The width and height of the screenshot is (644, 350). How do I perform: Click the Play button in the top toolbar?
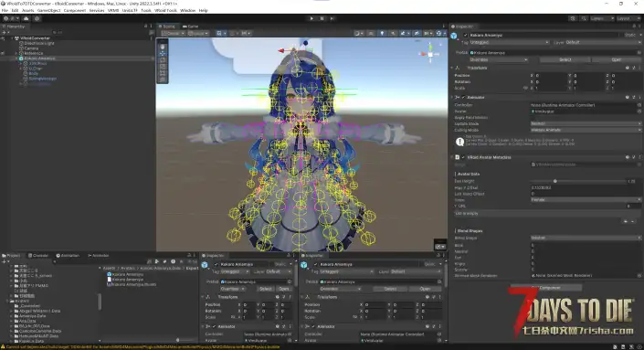[x=311, y=18]
